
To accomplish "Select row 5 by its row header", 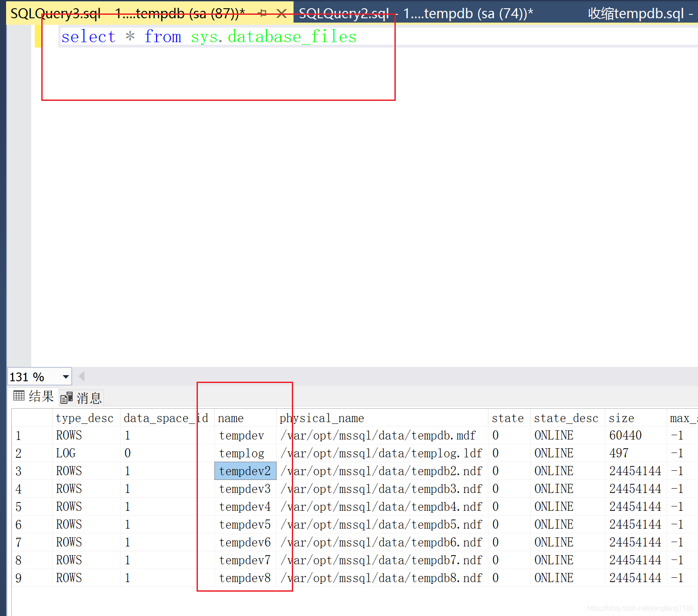I will pos(18,506).
